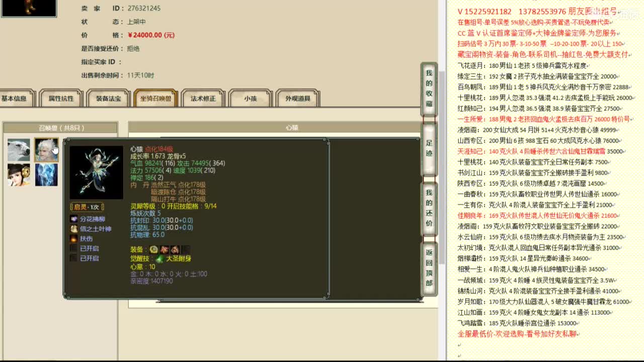The image size is (644, 362).
Task: Switch to the 属性抗性 tab
Action: tap(61, 99)
